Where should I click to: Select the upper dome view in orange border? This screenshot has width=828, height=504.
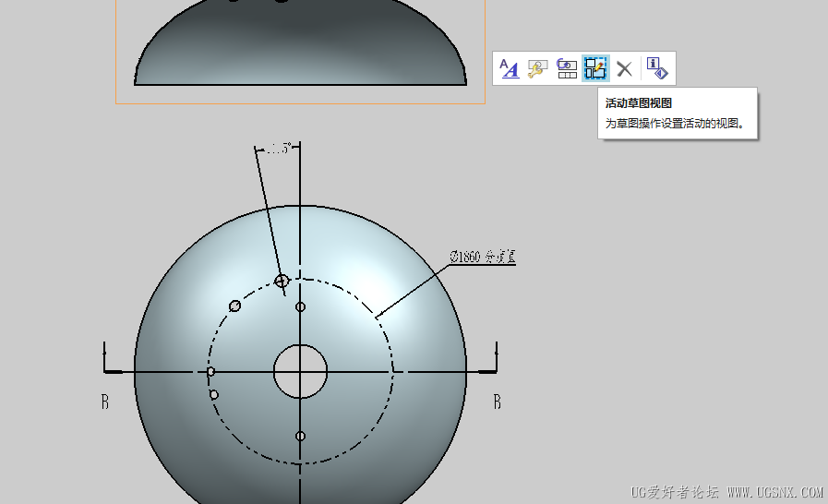[x=300, y=46]
